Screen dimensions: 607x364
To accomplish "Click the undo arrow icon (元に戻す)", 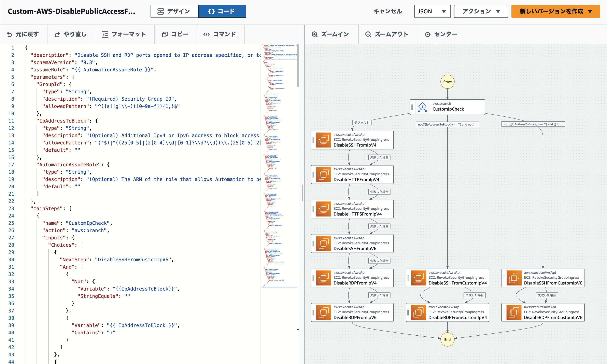I will [x=9, y=34].
